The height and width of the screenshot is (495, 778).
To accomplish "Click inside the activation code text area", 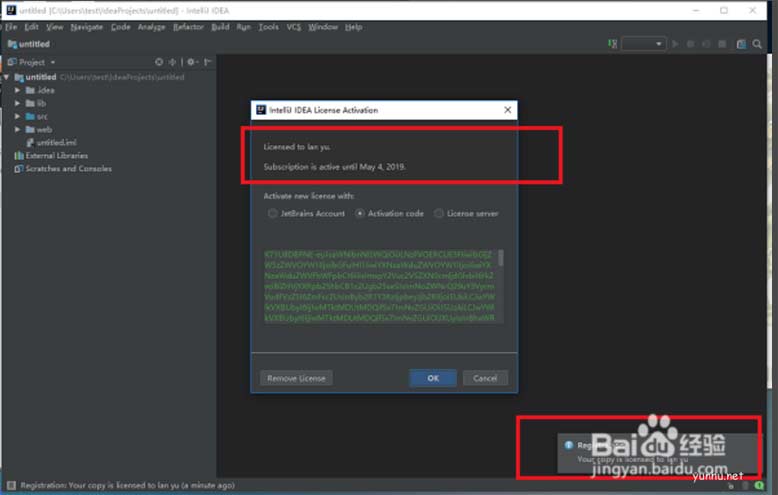I will coord(380,286).
